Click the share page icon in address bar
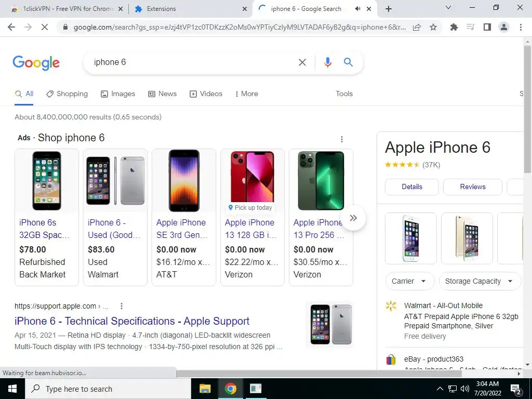 click(417, 27)
